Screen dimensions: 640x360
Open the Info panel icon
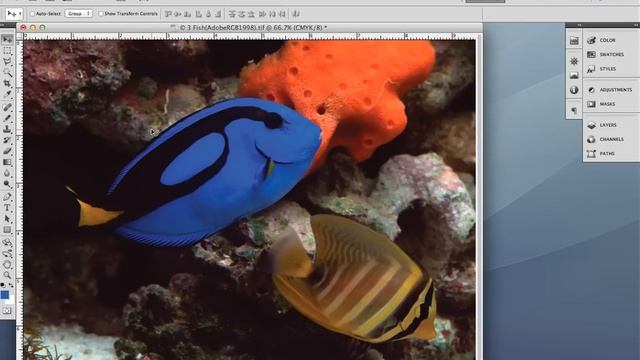(574, 90)
